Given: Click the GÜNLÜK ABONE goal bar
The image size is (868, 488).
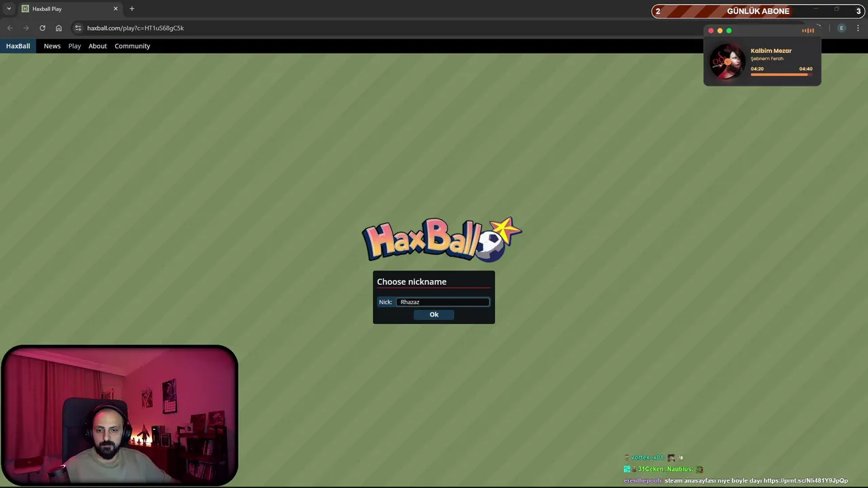Looking at the screenshot, I should click(x=758, y=11).
